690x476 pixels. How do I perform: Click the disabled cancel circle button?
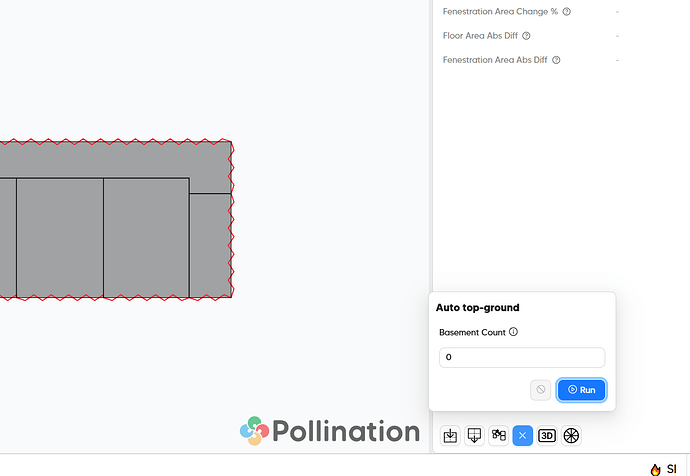point(540,390)
